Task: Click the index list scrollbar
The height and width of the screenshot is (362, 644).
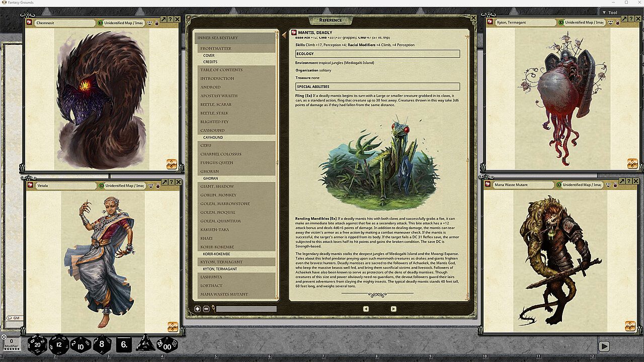Action: coord(277,164)
